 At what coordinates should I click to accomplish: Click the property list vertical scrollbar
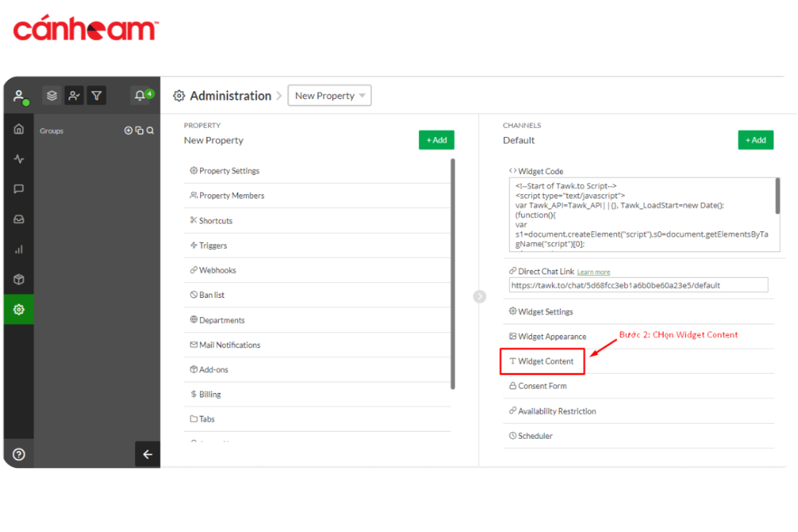pyautogui.click(x=453, y=273)
